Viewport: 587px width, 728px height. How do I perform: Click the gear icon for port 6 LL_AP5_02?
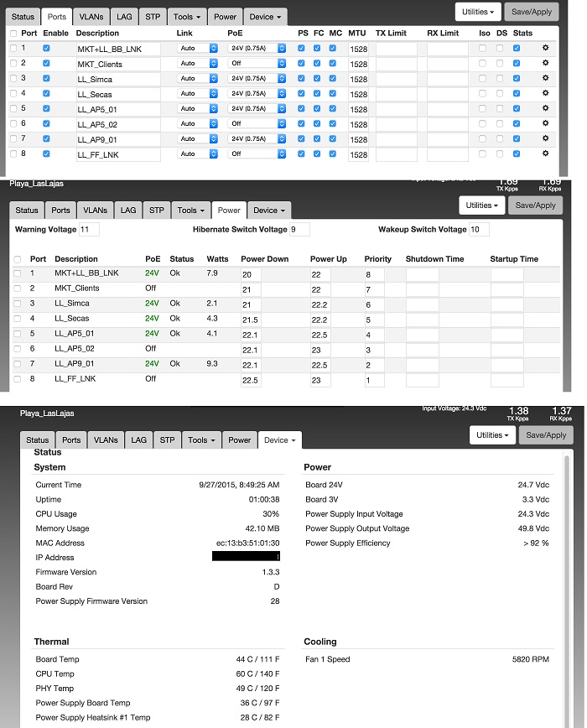pos(546,123)
